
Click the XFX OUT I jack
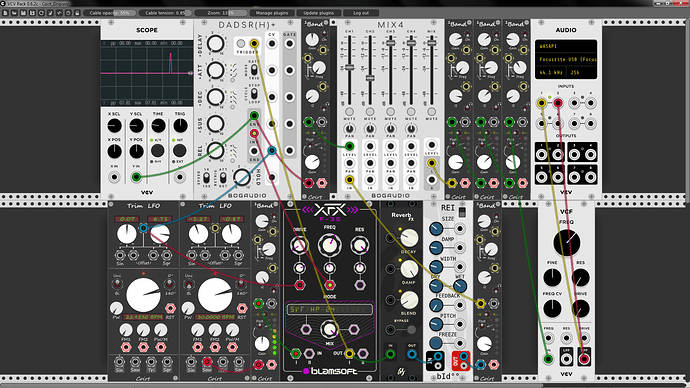(349, 353)
